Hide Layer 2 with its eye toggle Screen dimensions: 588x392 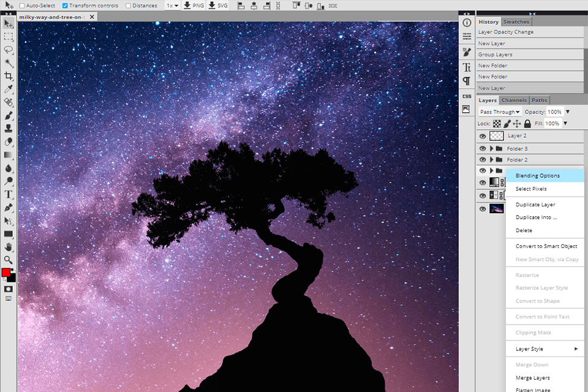click(x=483, y=135)
